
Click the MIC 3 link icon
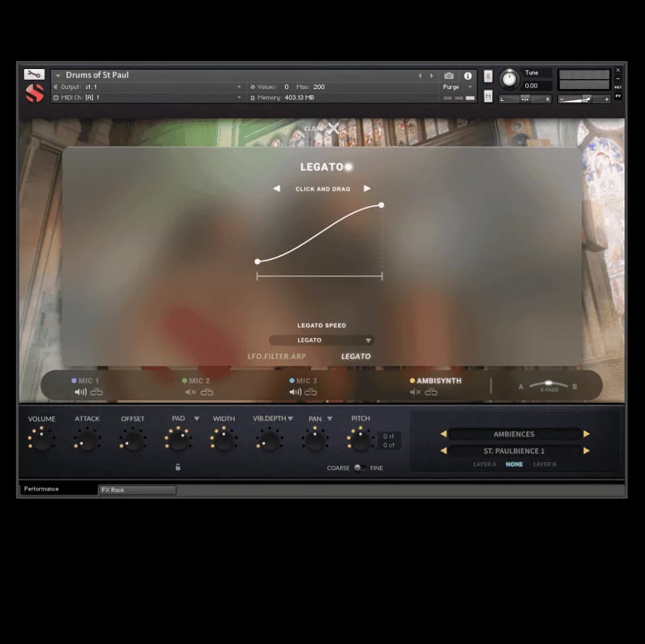point(311,392)
